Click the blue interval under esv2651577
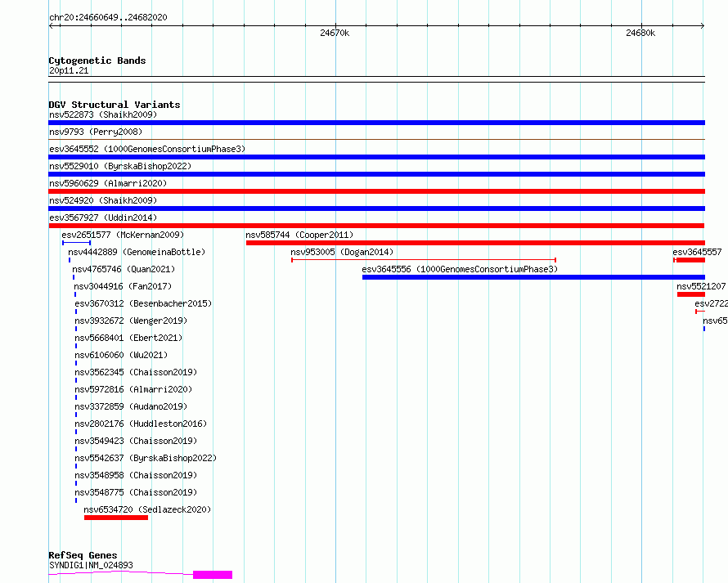This screenshot has height=583, width=728. [x=77, y=243]
